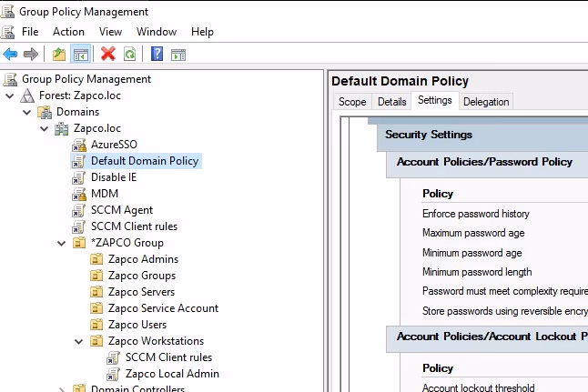Open the File menu

[x=30, y=32]
